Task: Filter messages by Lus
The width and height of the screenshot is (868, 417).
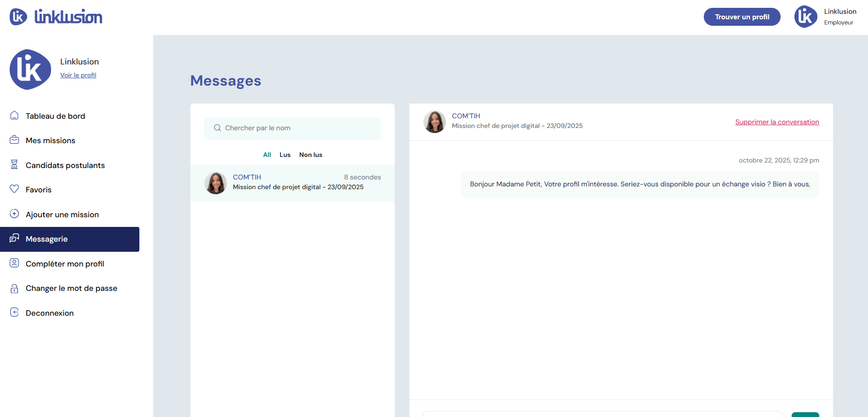Action: [x=285, y=155]
